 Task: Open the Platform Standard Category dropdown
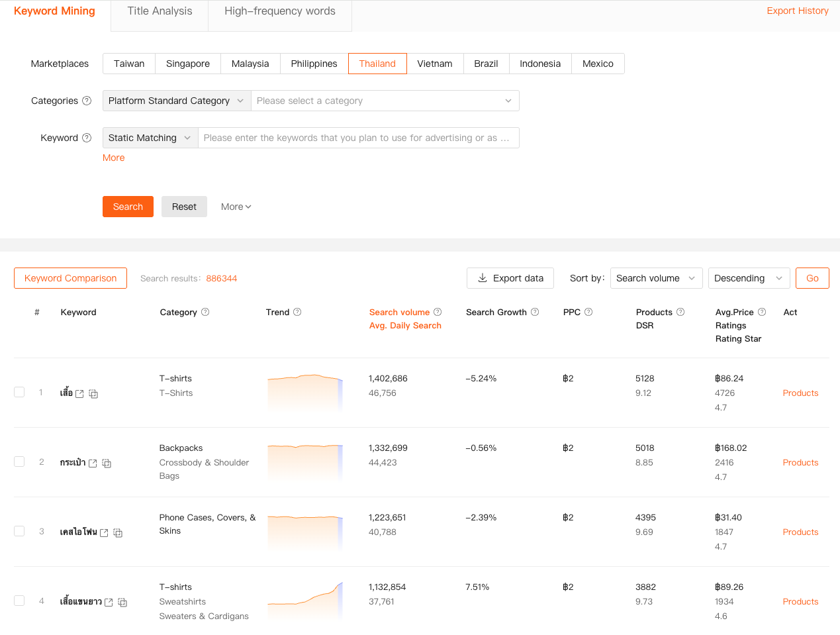[x=176, y=101]
